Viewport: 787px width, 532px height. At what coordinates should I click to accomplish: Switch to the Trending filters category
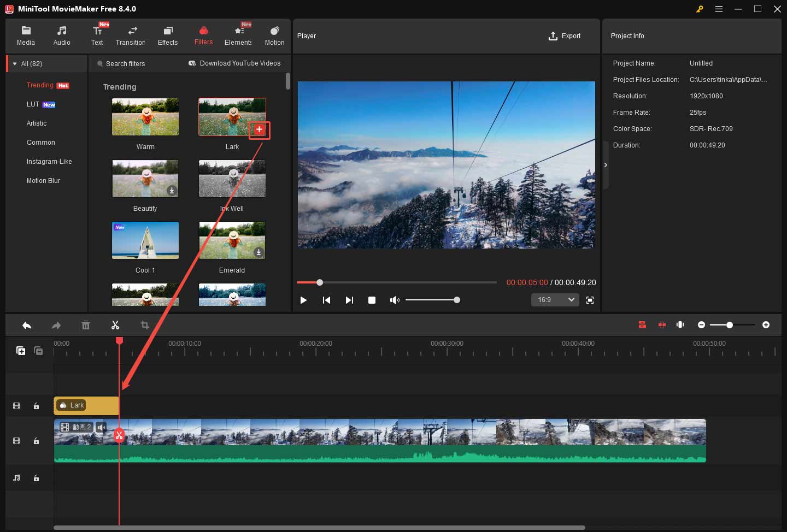pyautogui.click(x=40, y=85)
